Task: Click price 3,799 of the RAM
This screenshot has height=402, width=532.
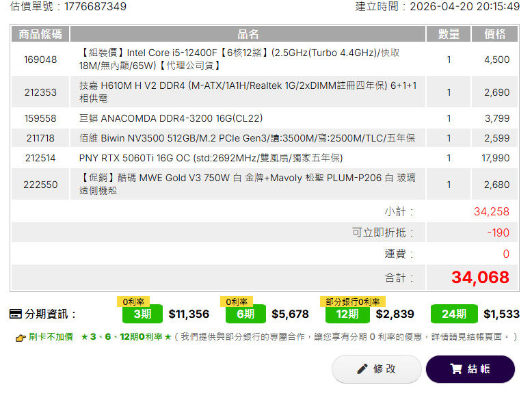Action: click(x=497, y=118)
